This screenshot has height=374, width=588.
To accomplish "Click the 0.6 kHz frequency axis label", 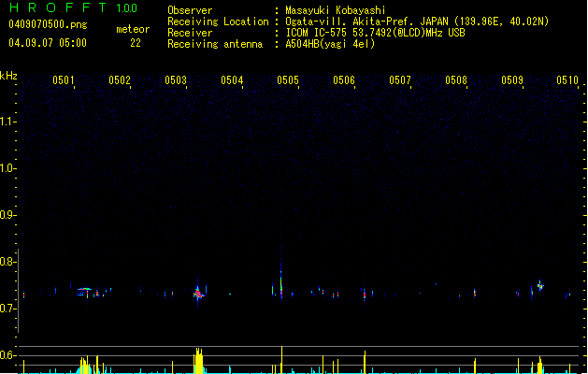I will pyautogui.click(x=7, y=355).
